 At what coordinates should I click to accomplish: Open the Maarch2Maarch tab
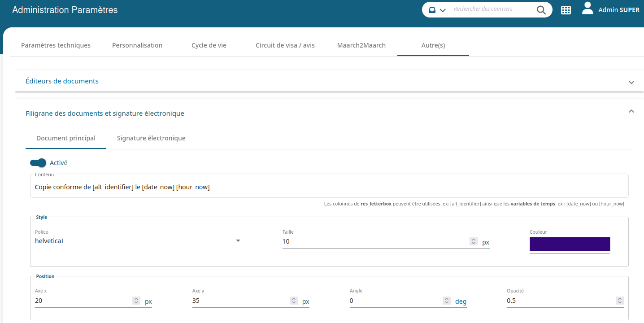(361, 45)
